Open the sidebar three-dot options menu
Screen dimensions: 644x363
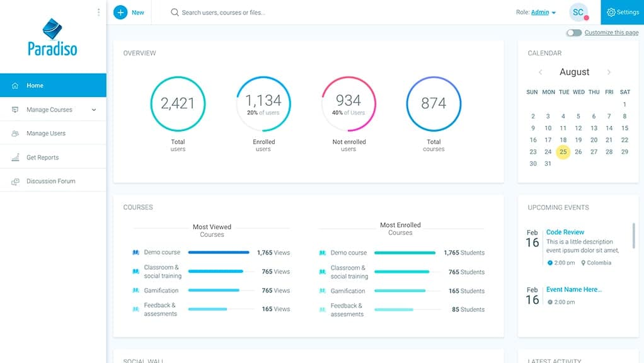(x=98, y=13)
